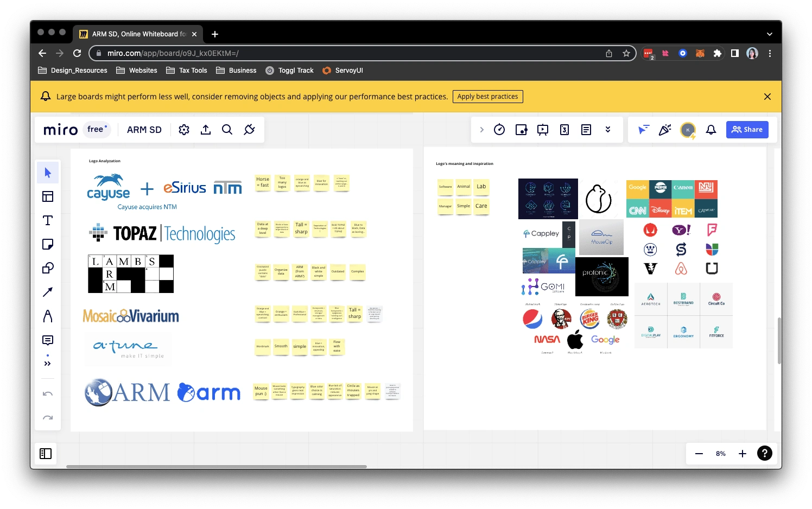Open the Tax Tools bookmark folder
The image size is (812, 509).
(x=187, y=71)
